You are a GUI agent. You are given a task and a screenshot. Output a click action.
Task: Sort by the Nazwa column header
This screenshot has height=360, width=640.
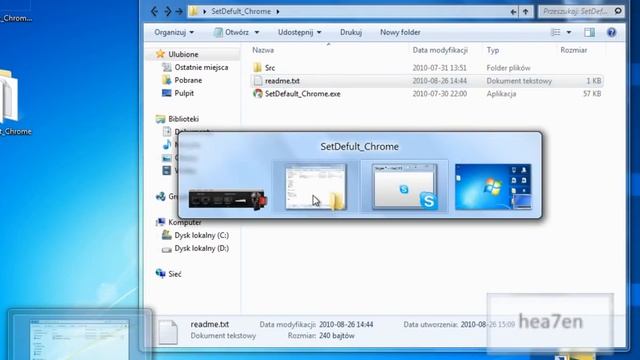pyautogui.click(x=263, y=50)
